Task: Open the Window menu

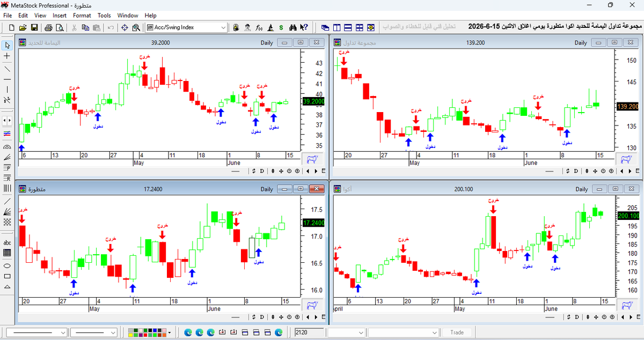Action: (x=128, y=16)
